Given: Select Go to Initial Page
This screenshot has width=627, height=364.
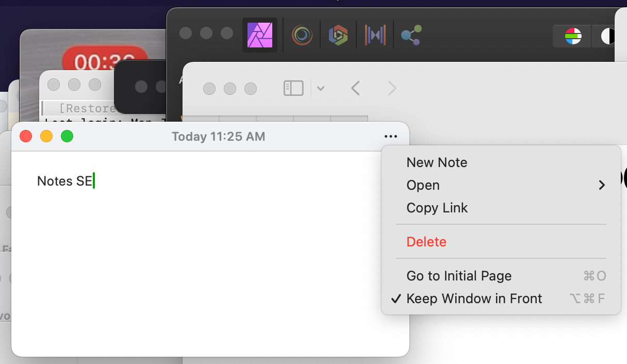Looking at the screenshot, I should point(501,276).
